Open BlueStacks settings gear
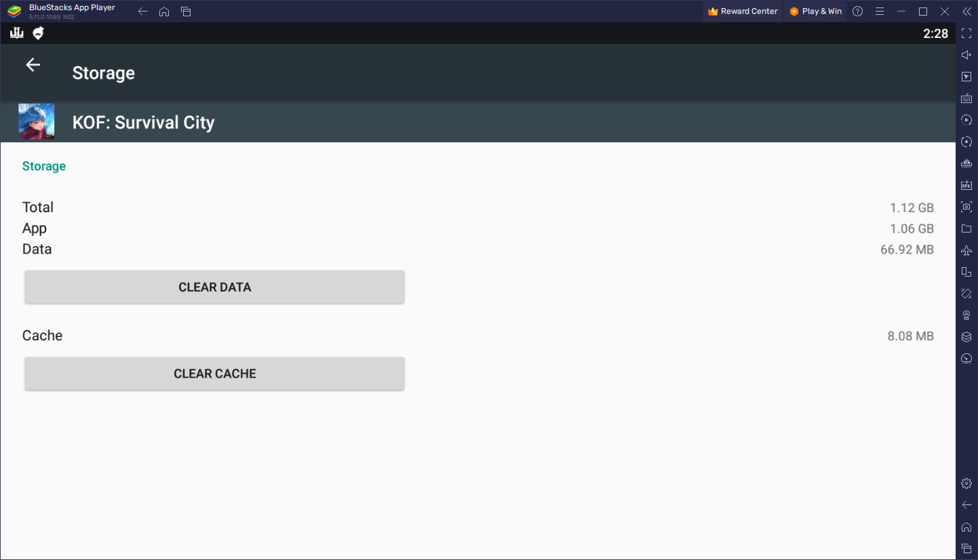978x560 pixels. click(x=966, y=483)
